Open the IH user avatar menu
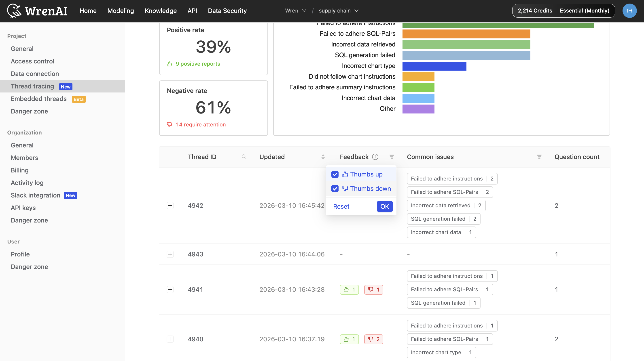The width and height of the screenshot is (644, 361). pyautogui.click(x=629, y=10)
